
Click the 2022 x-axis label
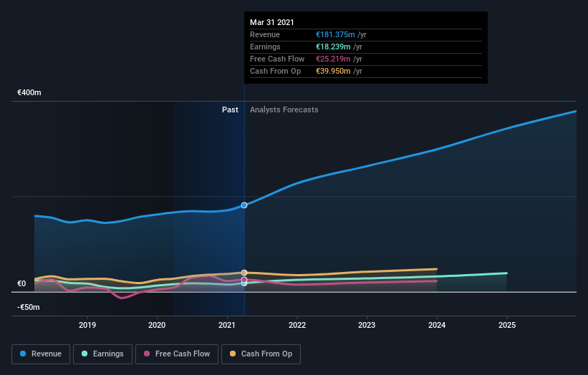click(297, 325)
